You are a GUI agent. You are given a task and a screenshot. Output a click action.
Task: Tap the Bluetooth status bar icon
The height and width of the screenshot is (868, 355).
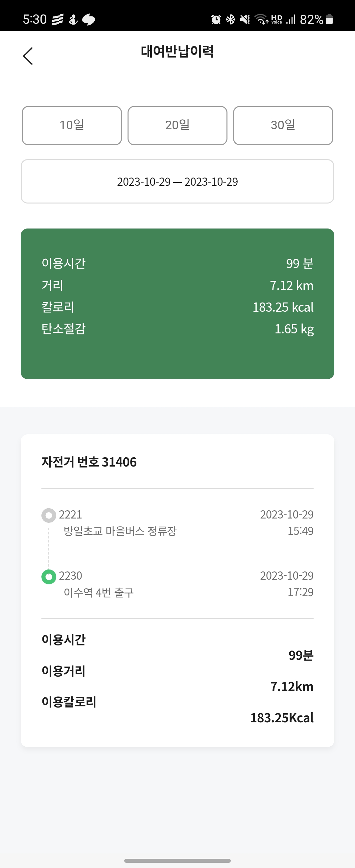pyautogui.click(x=230, y=19)
